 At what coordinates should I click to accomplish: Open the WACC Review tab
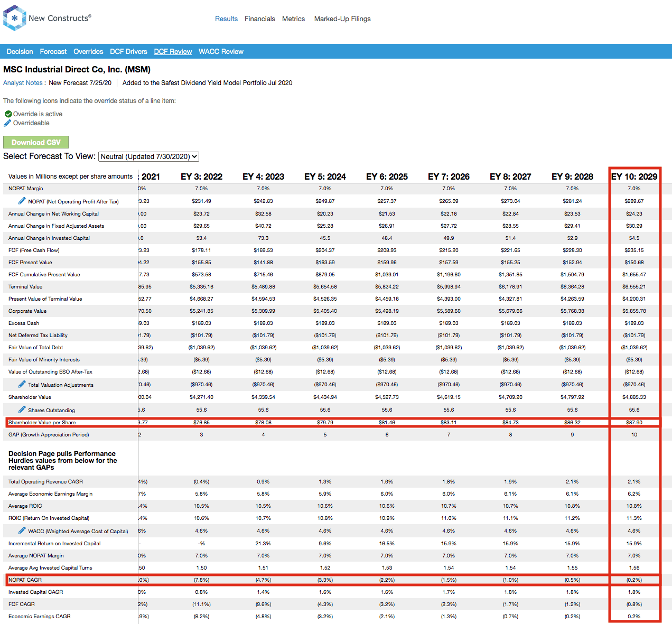(x=221, y=51)
